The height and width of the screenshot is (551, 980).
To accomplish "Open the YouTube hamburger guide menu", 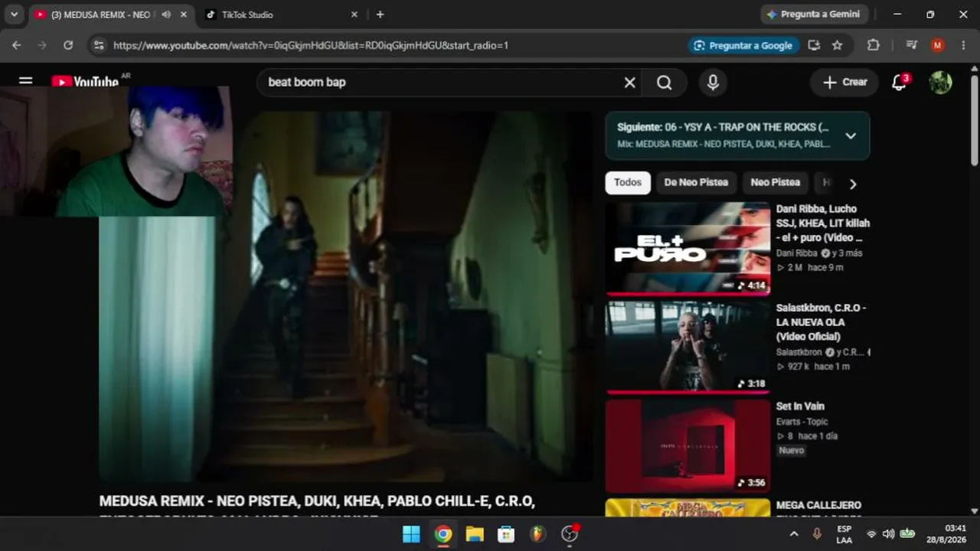I will point(25,80).
